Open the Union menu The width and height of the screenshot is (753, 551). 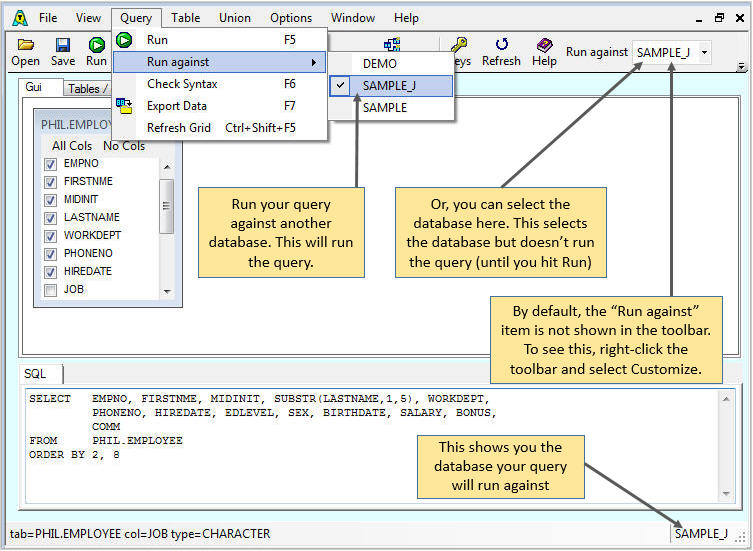235,18
